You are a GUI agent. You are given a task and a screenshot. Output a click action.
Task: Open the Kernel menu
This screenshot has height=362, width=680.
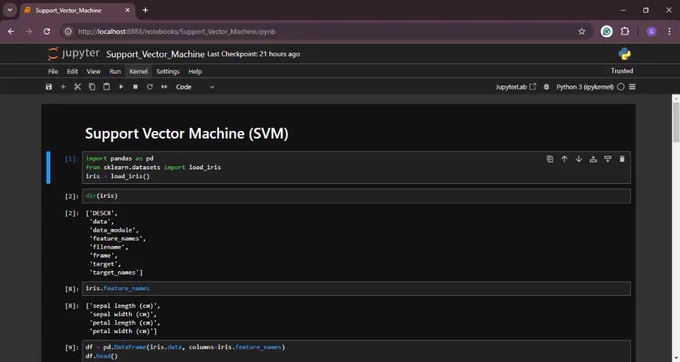138,72
